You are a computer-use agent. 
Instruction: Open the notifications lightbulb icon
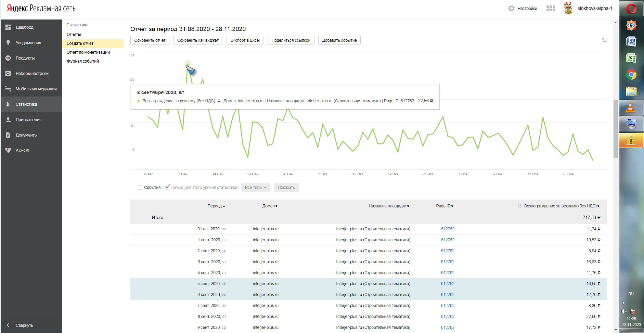[x=8, y=43]
